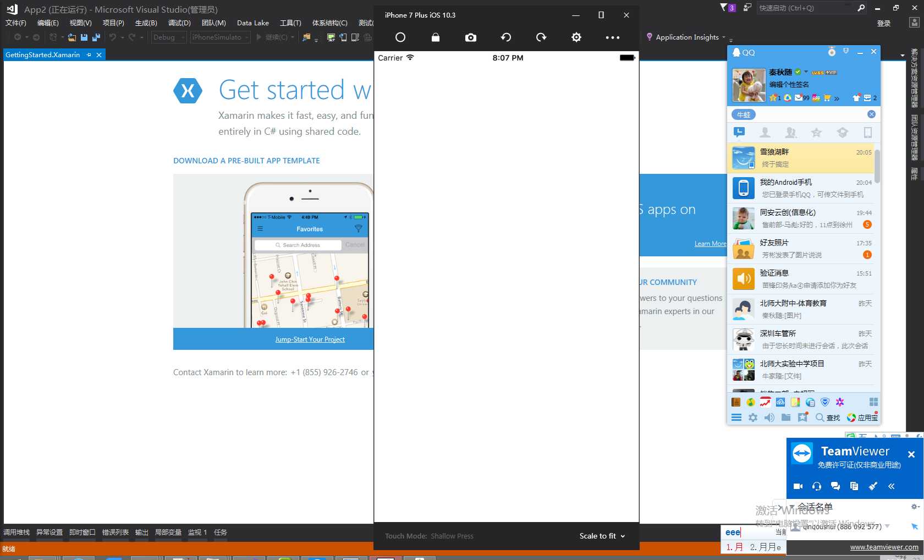Click QQ shopping cart icon

point(827,98)
